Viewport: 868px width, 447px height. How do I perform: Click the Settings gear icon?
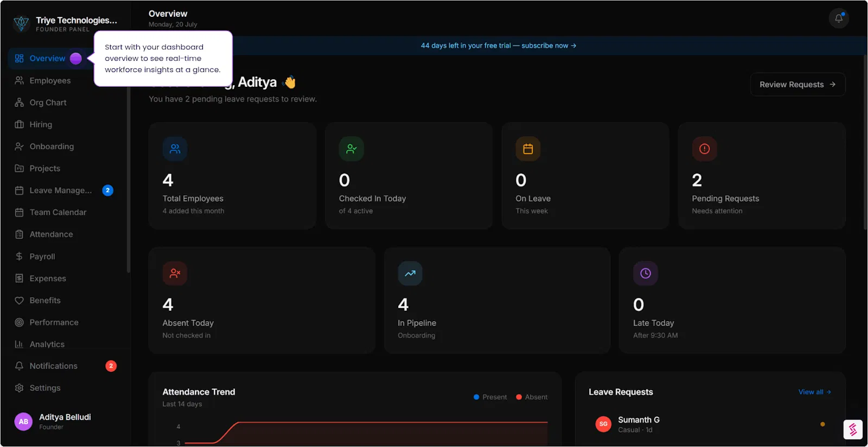tap(20, 388)
